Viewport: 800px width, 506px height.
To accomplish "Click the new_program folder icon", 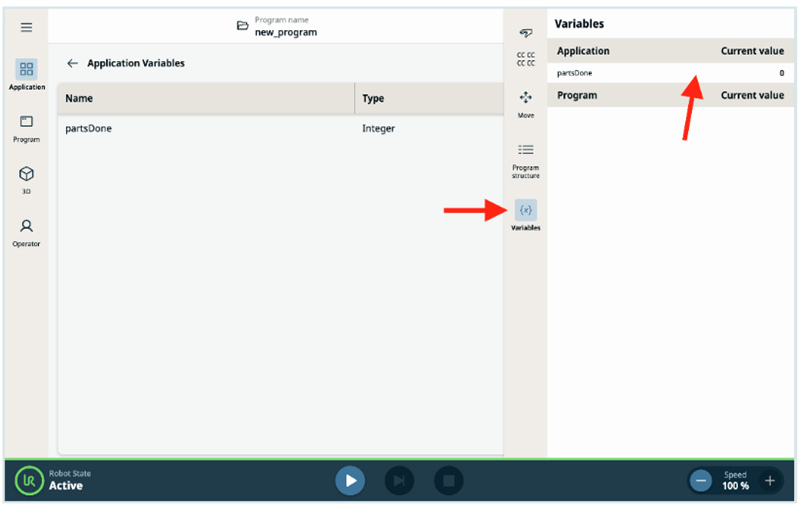I will pos(242,26).
